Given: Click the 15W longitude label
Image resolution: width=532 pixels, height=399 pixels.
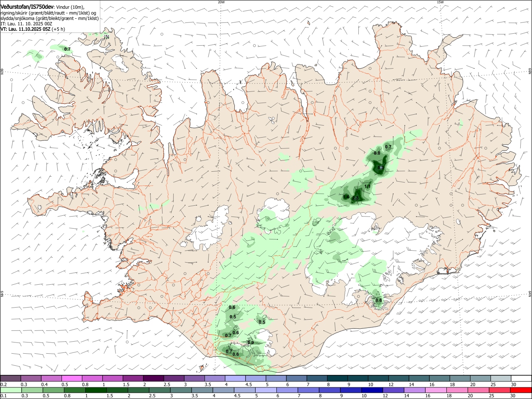Looking at the screenshot, I should 440,2.
